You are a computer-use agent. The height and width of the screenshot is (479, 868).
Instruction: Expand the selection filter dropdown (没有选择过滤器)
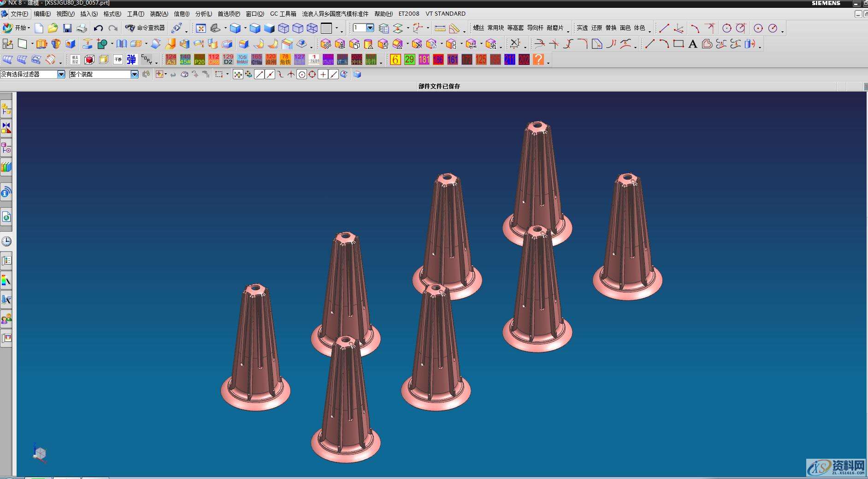(61, 74)
